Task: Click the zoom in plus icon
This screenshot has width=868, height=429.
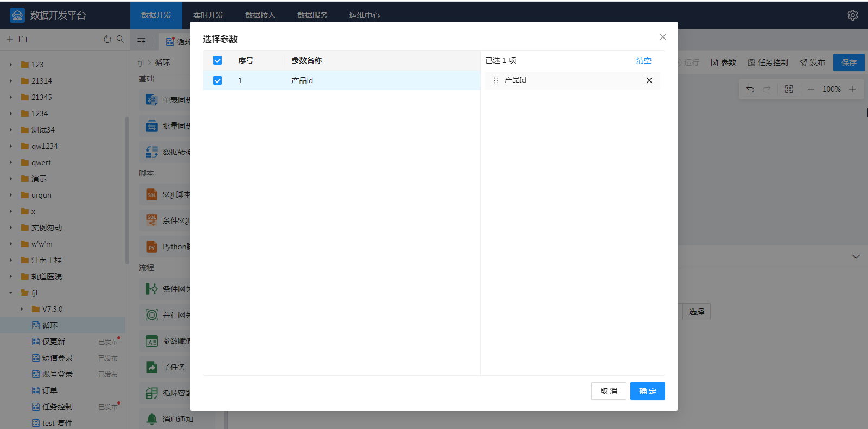Action: click(x=852, y=89)
